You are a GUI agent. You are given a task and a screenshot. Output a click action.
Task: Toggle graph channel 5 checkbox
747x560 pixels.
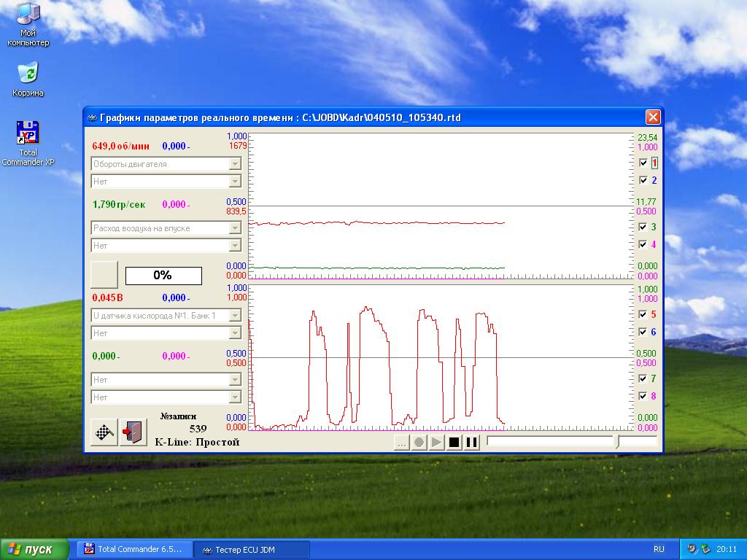coord(643,314)
